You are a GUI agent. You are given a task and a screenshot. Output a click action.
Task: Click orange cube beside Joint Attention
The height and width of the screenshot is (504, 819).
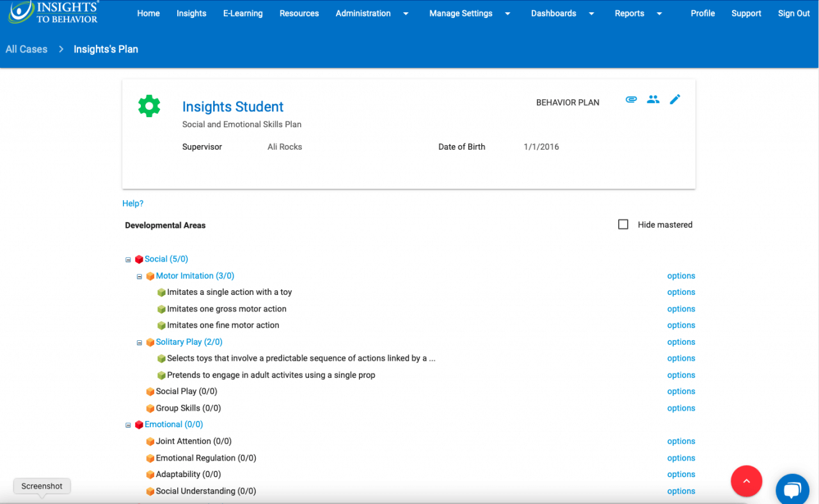click(150, 441)
